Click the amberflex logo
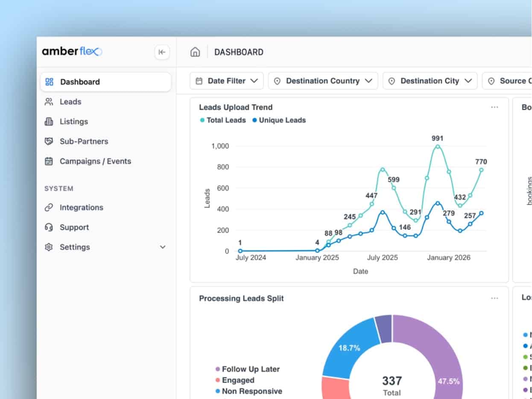 pos(72,52)
